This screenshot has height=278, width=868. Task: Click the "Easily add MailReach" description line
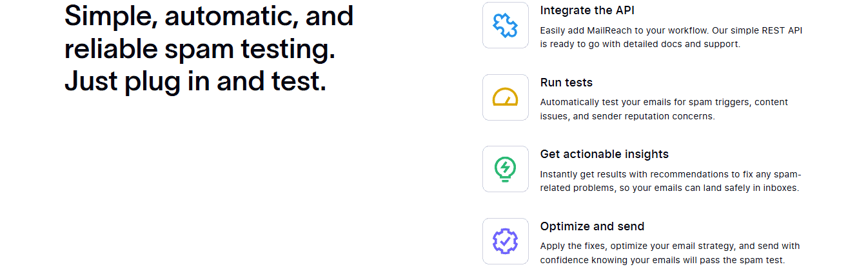671,30
